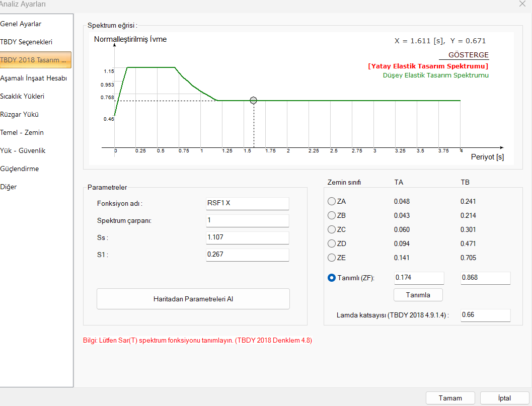Screen dimensions: 532x406
Task: Go to Rüzgar Yükü settings
Action: pos(20,114)
